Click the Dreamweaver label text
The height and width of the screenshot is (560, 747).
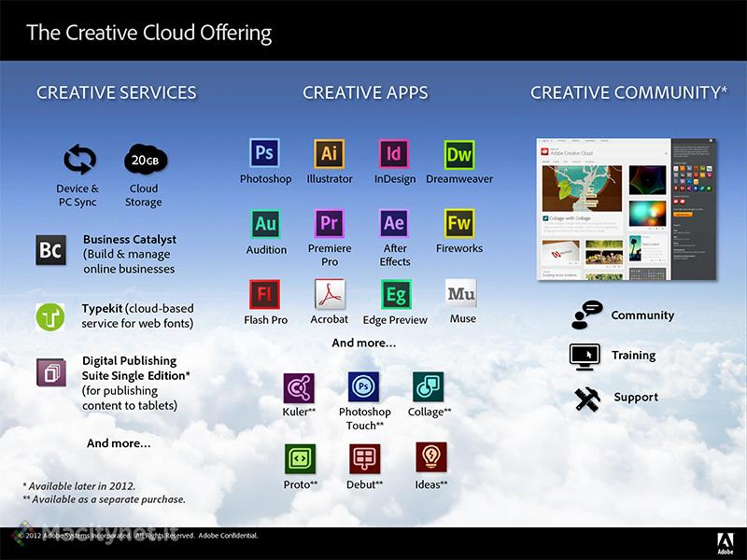pos(459,179)
